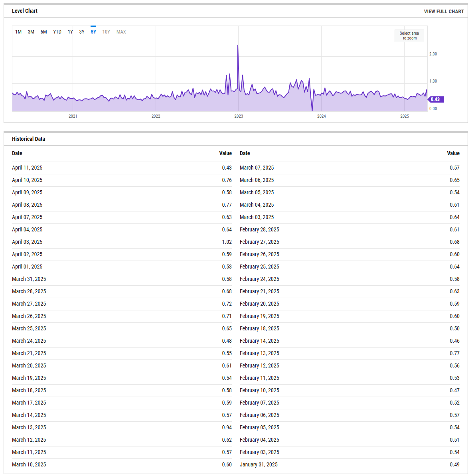Click the April 11, 2025 date cell
This screenshot has height=476, width=470.
[27, 168]
